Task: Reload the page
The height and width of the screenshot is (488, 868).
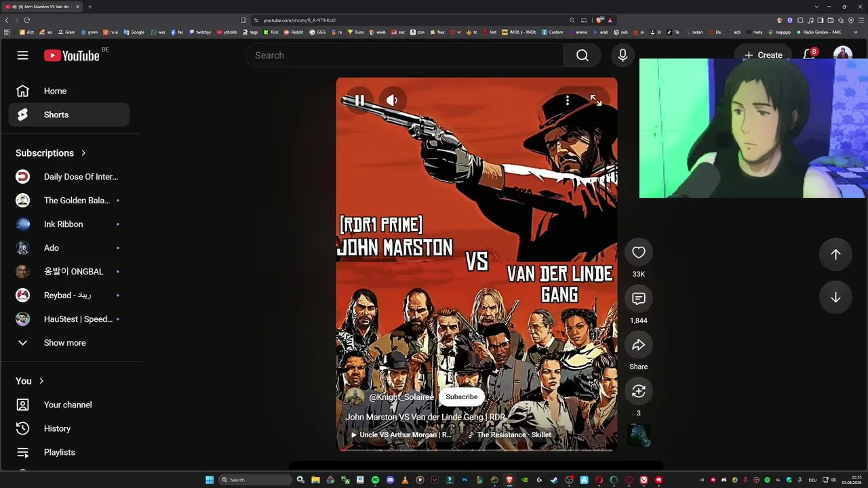Action: [27, 20]
